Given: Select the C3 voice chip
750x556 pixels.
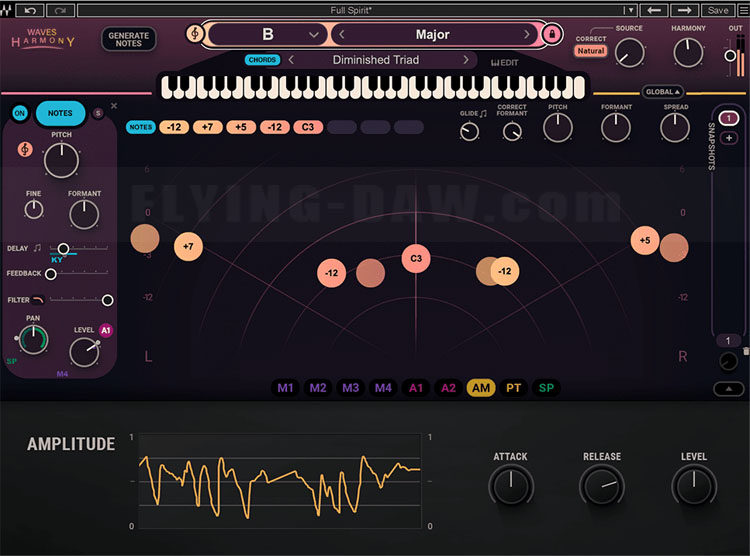Looking at the screenshot, I should coord(308,127).
